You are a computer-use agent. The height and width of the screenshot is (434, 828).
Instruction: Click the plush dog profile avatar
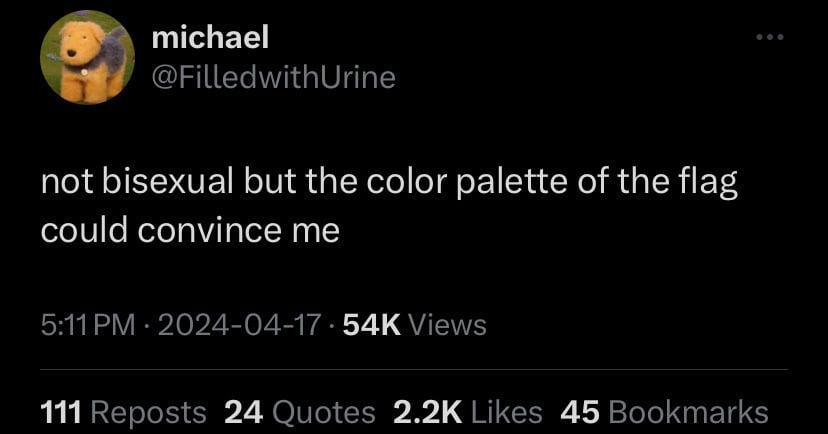(87, 58)
